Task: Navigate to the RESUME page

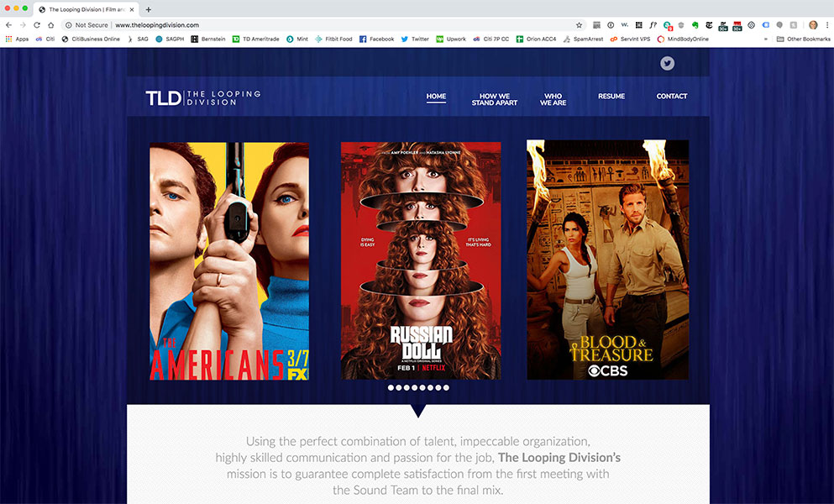Action: pos(611,97)
